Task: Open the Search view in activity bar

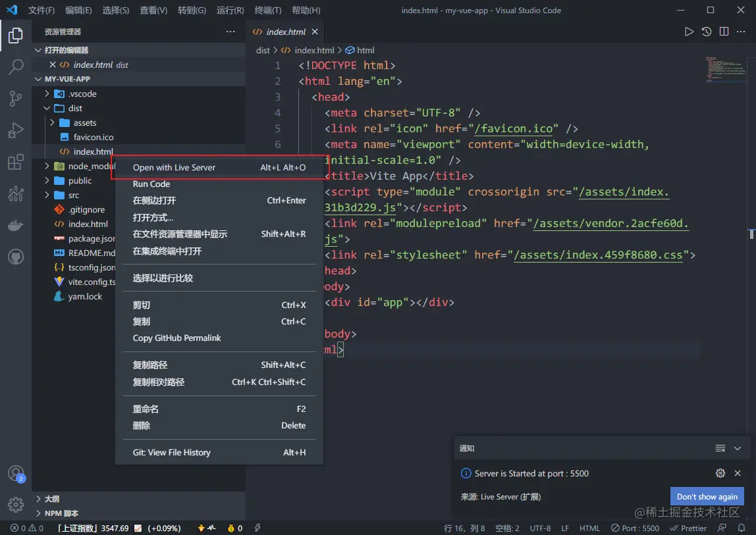Action: coord(15,66)
